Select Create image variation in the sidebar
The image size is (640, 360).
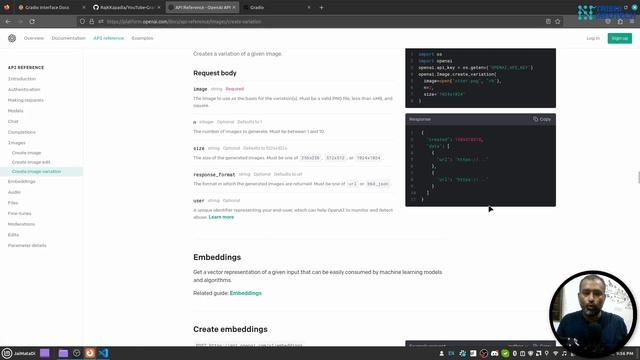[x=36, y=171]
